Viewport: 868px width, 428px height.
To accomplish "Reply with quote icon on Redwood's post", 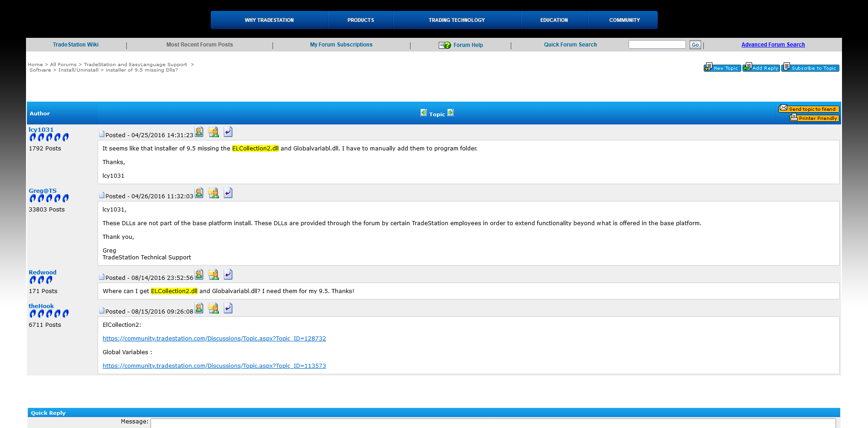I will click(228, 274).
